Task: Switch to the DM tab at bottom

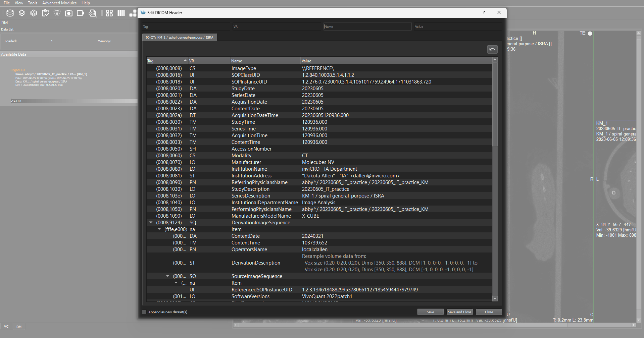Action: click(19, 326)
